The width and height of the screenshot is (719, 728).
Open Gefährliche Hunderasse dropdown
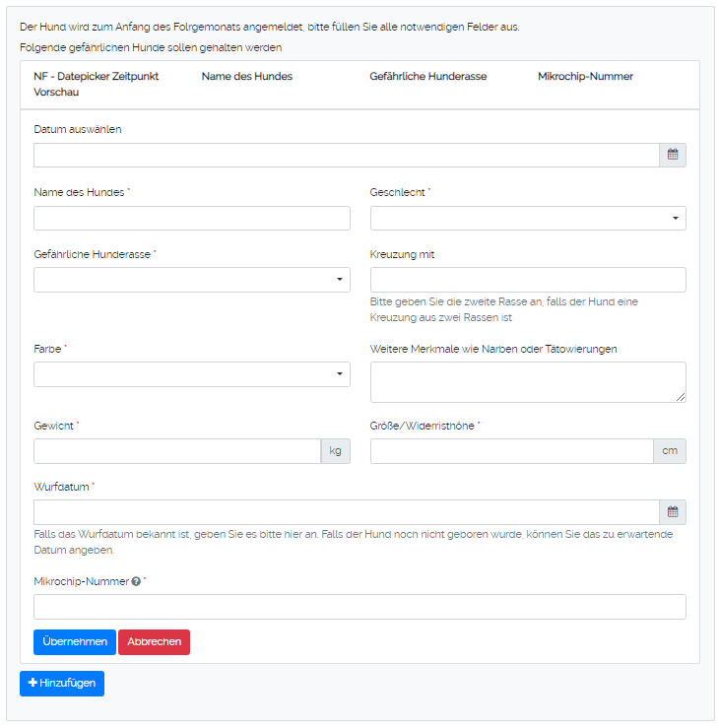pos(192,280)
